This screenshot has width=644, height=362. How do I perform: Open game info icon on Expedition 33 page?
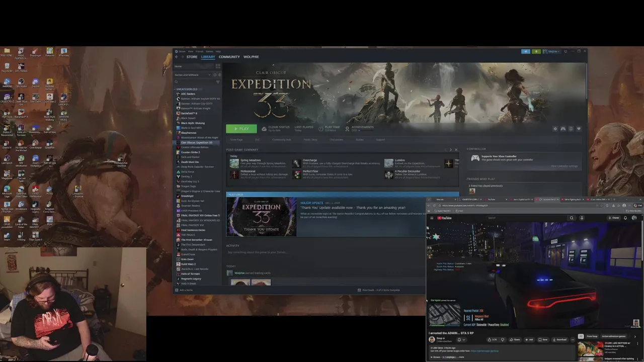tap(571, 129)
